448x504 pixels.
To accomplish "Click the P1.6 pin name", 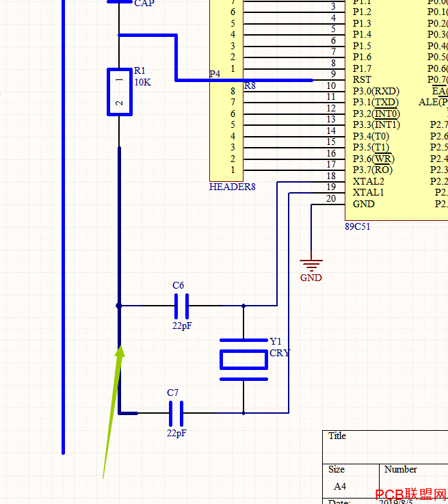I will (x=362, y=57).
